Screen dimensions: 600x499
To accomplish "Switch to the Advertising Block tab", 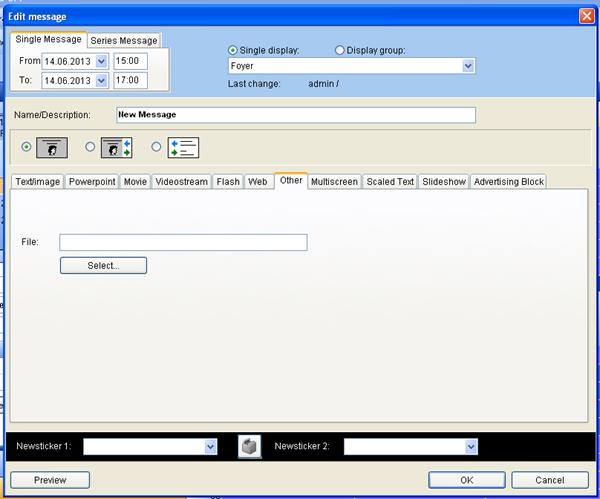I will click(x=509, y=182).
